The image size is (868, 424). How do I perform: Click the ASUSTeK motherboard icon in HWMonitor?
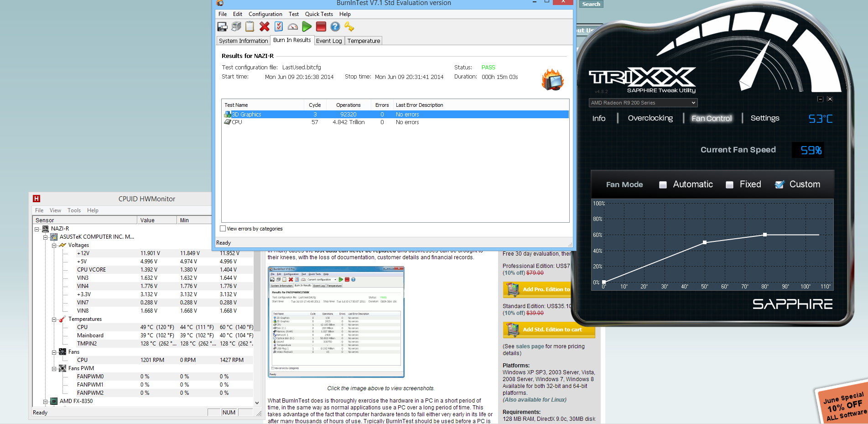(54, 237)
